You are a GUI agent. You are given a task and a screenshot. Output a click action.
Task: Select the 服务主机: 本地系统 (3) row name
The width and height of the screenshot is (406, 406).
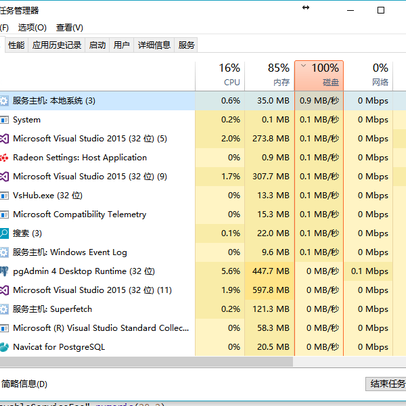click(x=54, y=101)
